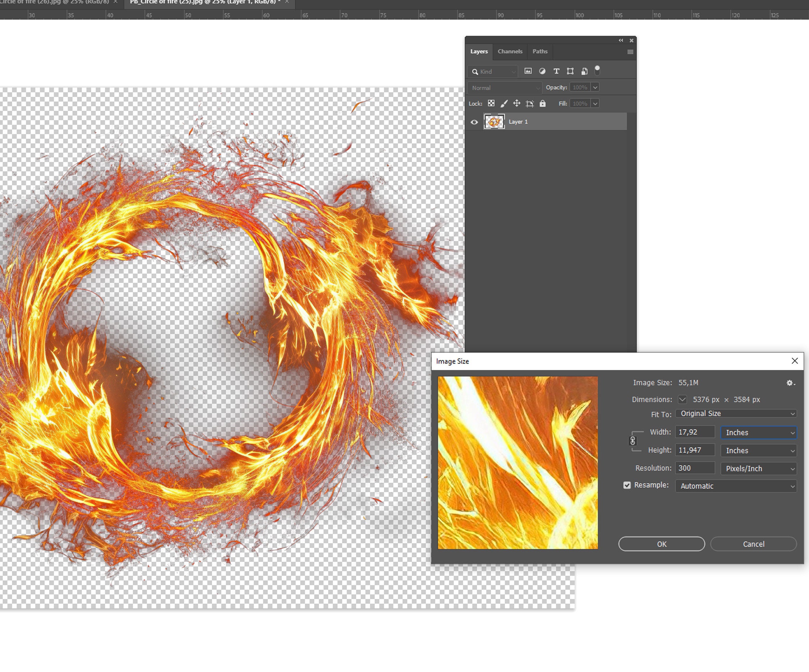Edit the Resolution value field
The height and width of the screenshot is (672, 809).
point(695,468)
